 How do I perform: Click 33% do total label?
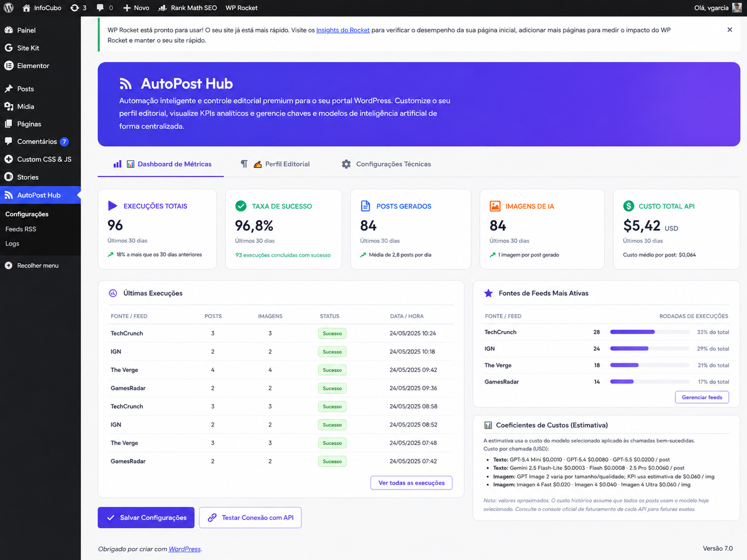(713, 332)
